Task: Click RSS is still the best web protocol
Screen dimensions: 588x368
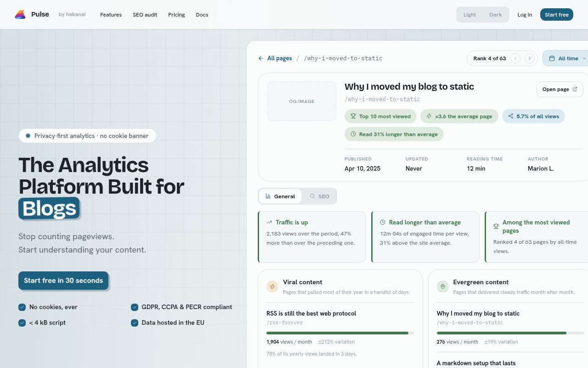Action: (311, 313)
